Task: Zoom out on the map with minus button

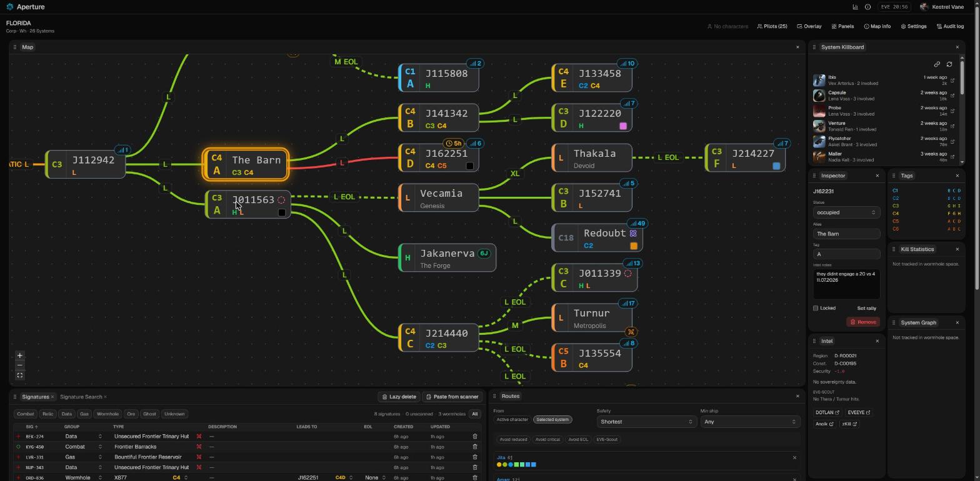Action: click(x=19, y=365)
